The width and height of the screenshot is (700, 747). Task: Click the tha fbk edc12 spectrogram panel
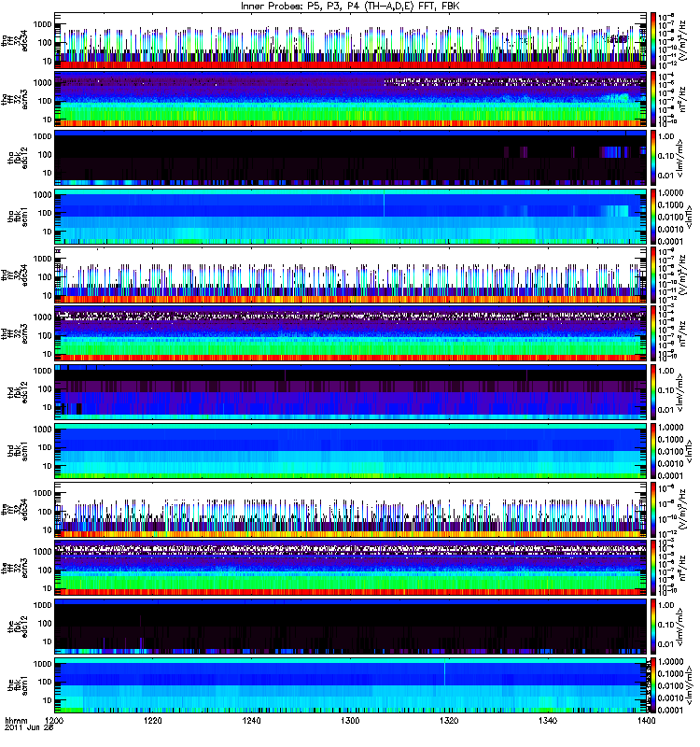(x=350, y=158)
